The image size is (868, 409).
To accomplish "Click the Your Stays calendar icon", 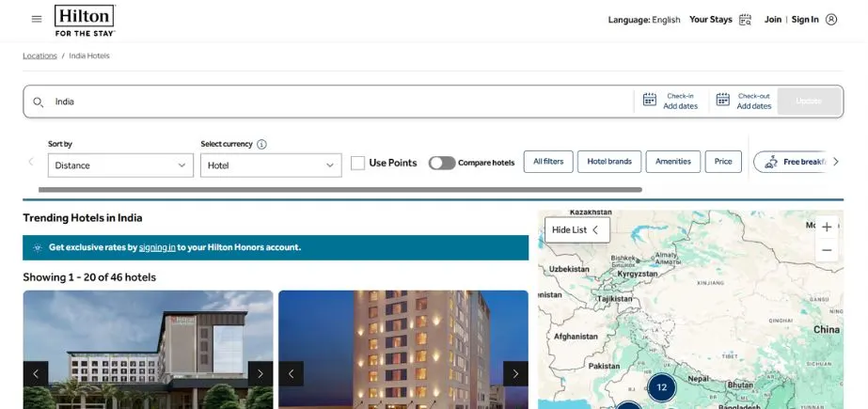I will [x=745, y=20].
